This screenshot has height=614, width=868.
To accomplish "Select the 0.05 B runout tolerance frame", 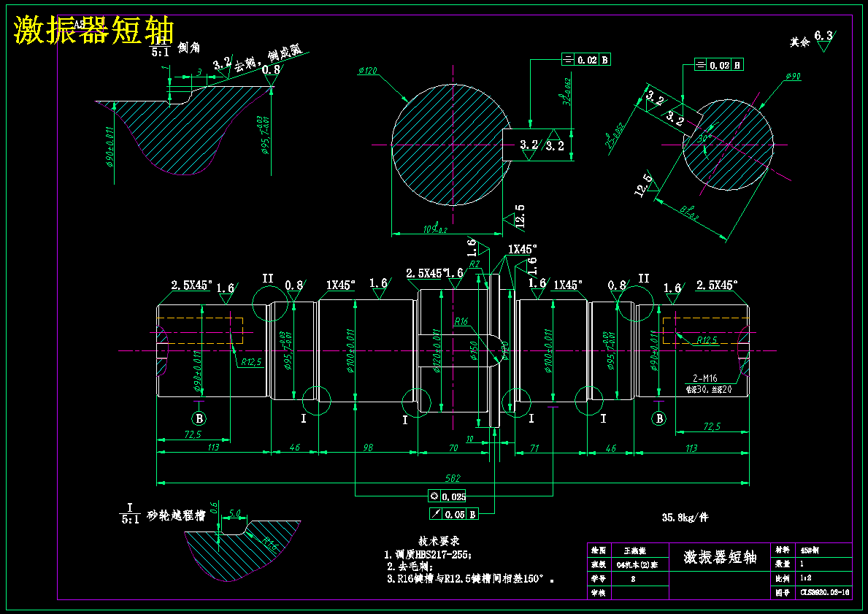I will click(454, 514).
